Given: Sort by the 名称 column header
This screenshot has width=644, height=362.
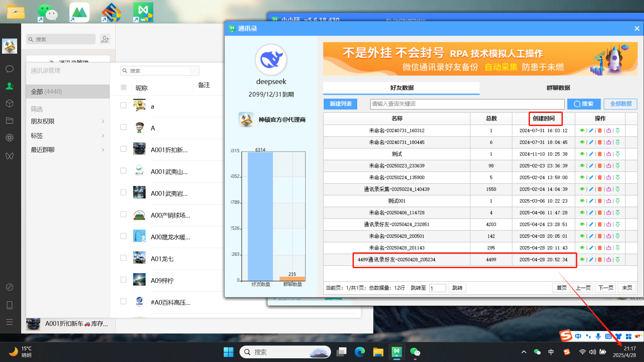Looking at the screenshot, I should [397, 118].
